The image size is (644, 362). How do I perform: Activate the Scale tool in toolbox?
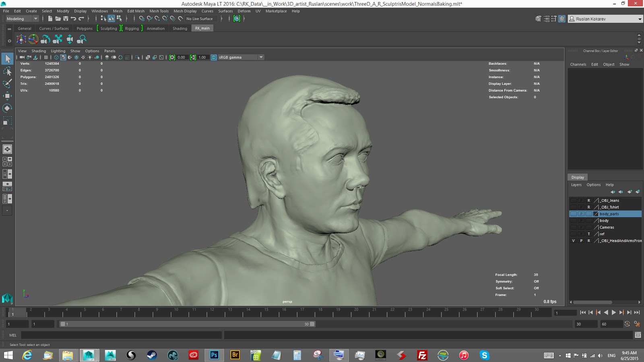tap(7, 121)
